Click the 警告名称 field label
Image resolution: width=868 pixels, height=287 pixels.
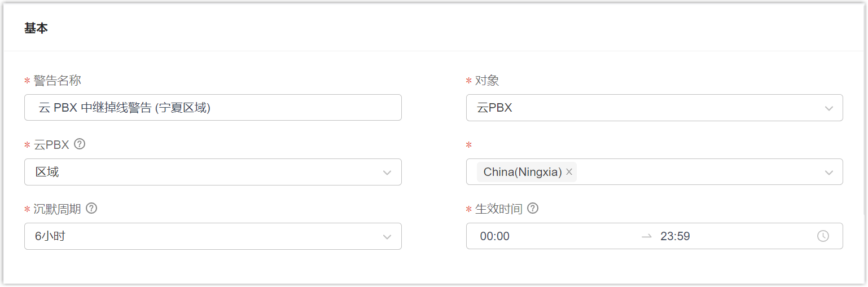click(x=57, y=81)
